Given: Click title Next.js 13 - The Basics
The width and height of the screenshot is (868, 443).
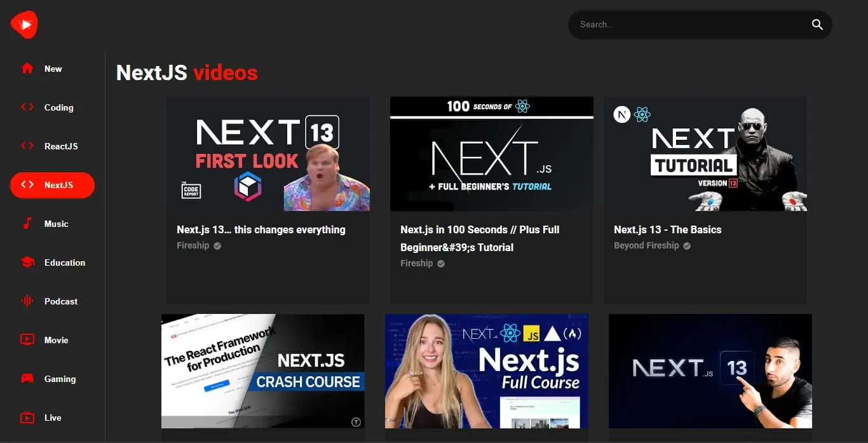Looking at the screenshot, I should (668, 229).
